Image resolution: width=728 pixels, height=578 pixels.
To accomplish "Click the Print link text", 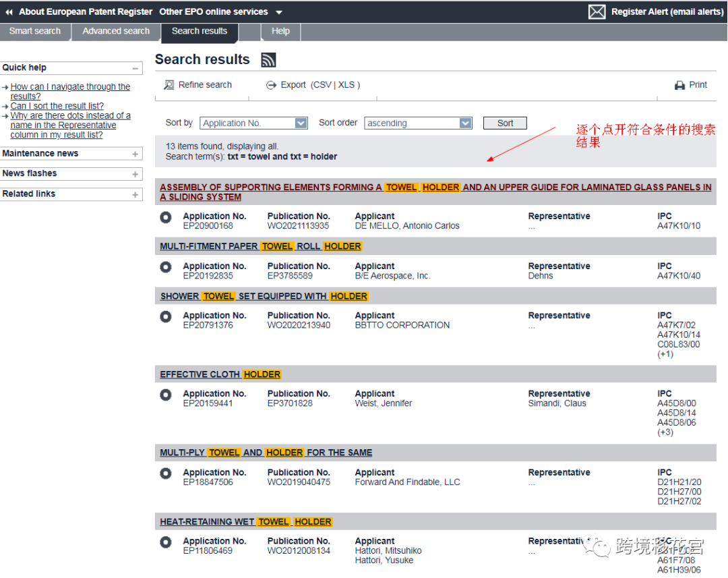I will click(698, 85).
